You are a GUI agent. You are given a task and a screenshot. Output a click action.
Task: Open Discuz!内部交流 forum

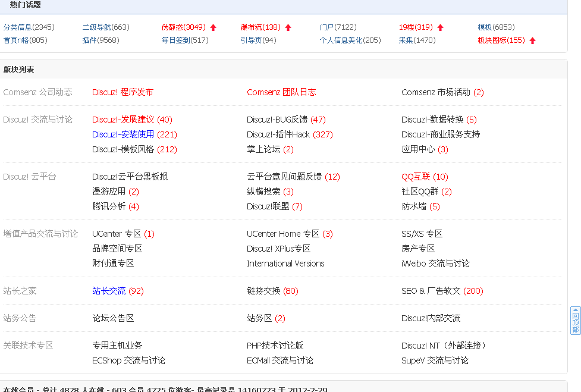coord(431,318)
